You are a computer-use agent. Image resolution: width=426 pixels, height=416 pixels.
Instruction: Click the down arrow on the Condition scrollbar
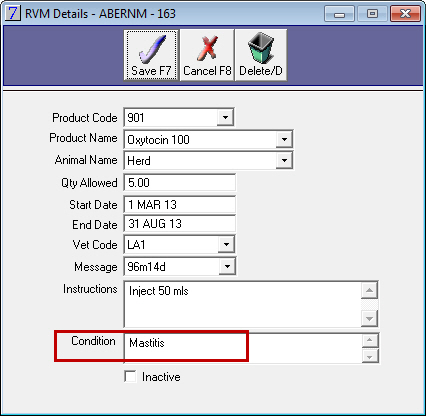tap(370, 356)
